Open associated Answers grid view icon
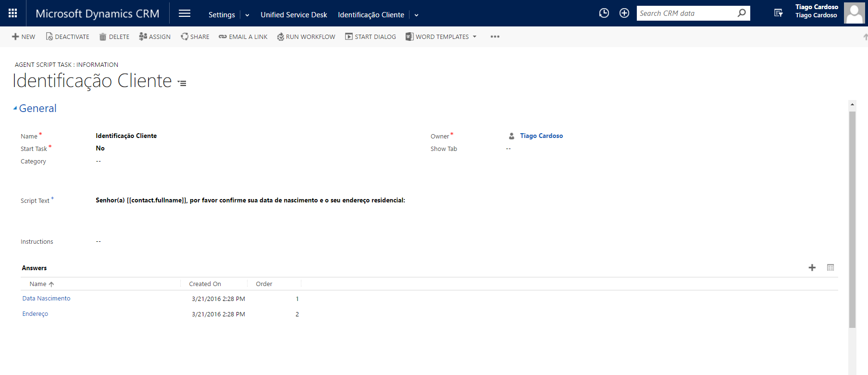 coord(831,268)
